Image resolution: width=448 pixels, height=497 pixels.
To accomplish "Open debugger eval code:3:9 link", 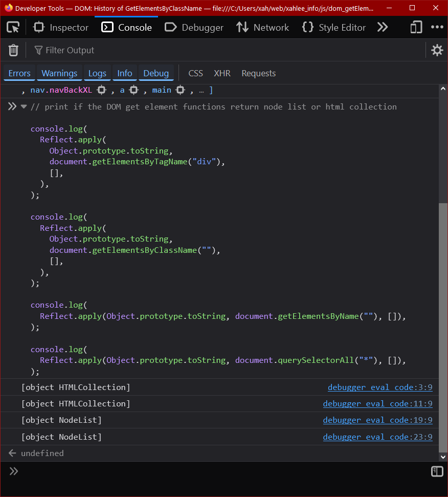I will [x=380, y=387].
